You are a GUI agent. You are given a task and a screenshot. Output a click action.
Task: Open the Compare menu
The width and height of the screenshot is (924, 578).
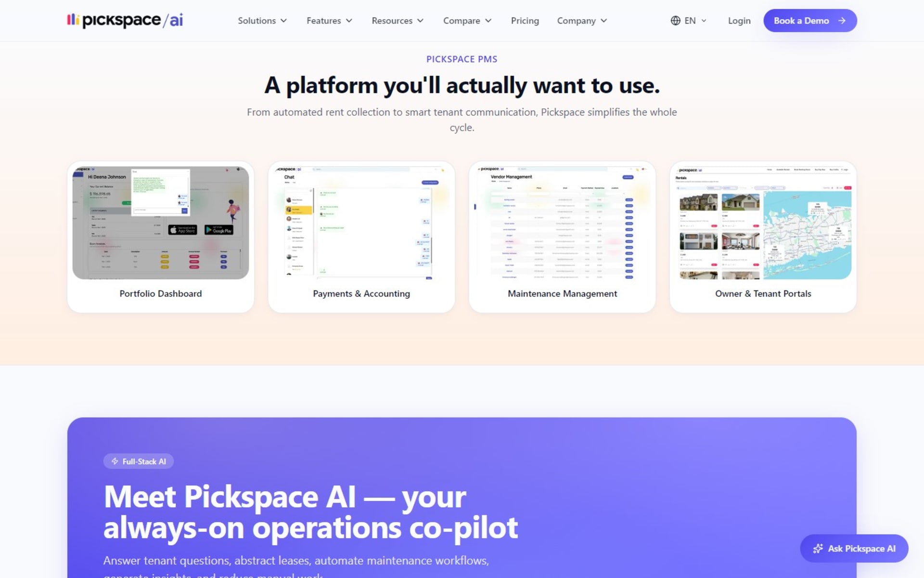(x=467, y=21)
